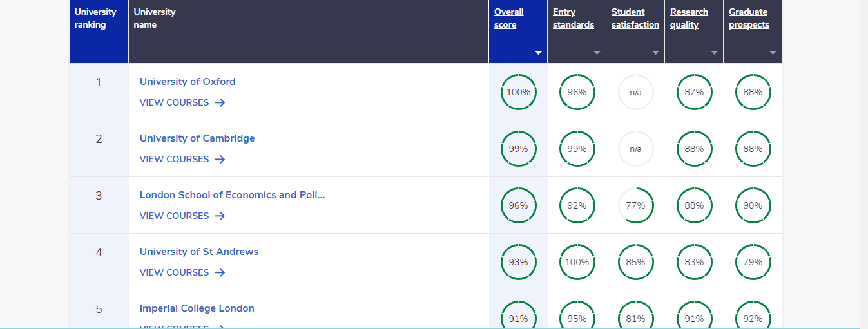Click LSE 90% graduate prospects circle
Image resolution: width=868 pixels, height=329 pixels.
click(x=753, y=205)
